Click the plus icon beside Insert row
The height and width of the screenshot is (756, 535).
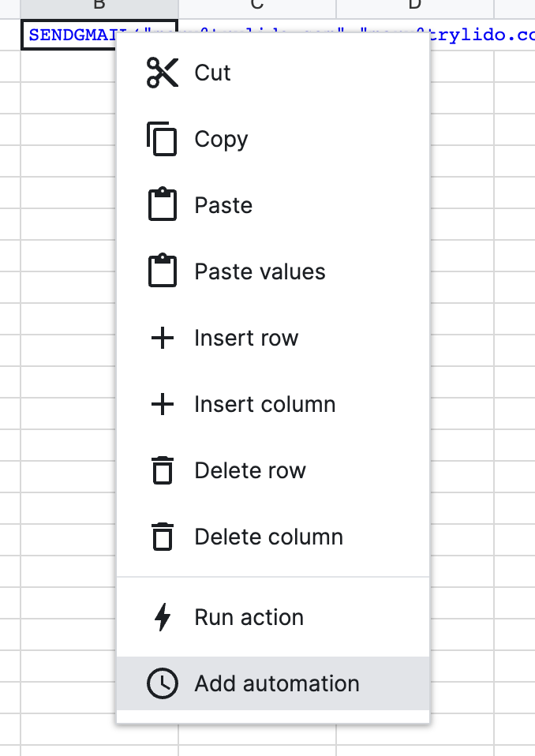[x=163, y=338]
